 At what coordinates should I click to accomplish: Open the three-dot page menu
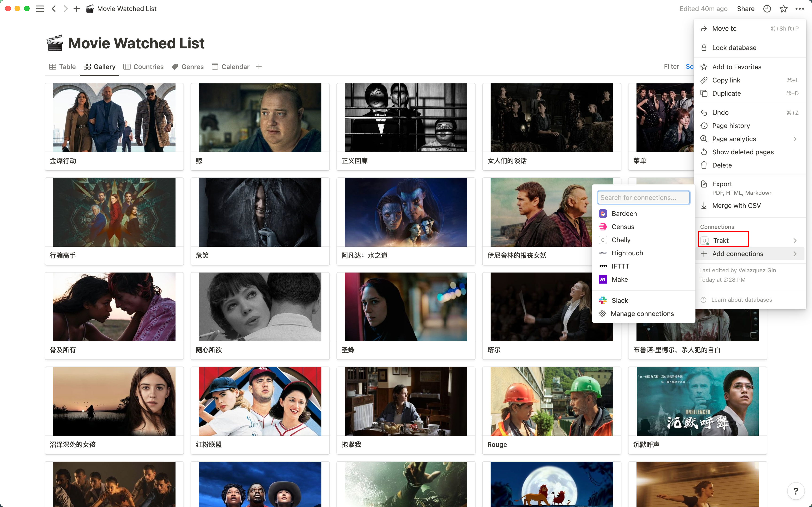coord(800,9)
